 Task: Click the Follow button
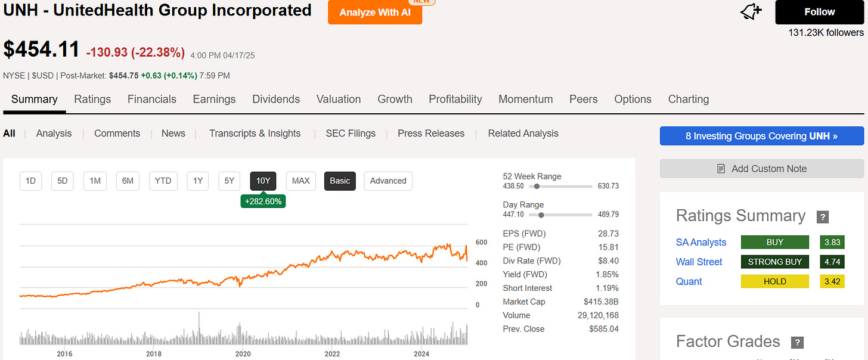[x=820, y=12]
